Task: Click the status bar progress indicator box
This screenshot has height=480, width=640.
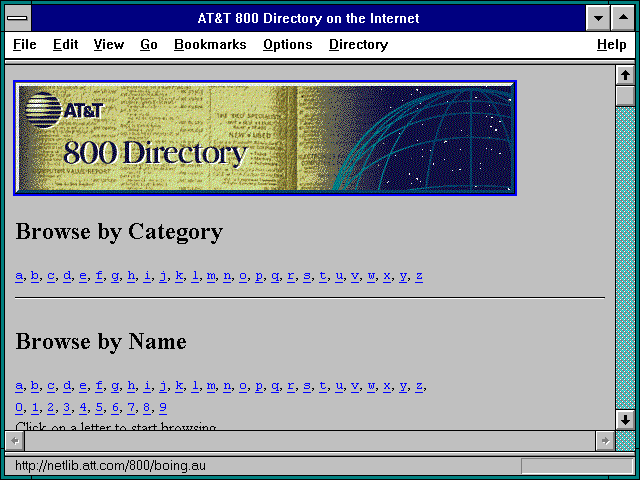Action: 577,466
